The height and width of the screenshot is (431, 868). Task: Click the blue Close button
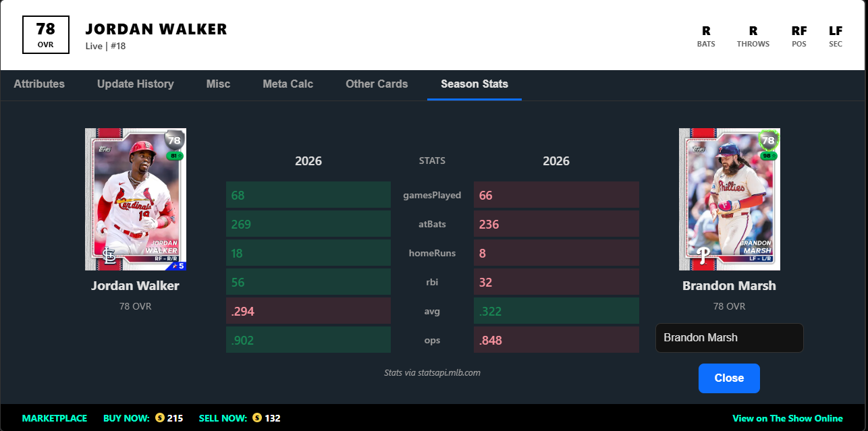729,378
